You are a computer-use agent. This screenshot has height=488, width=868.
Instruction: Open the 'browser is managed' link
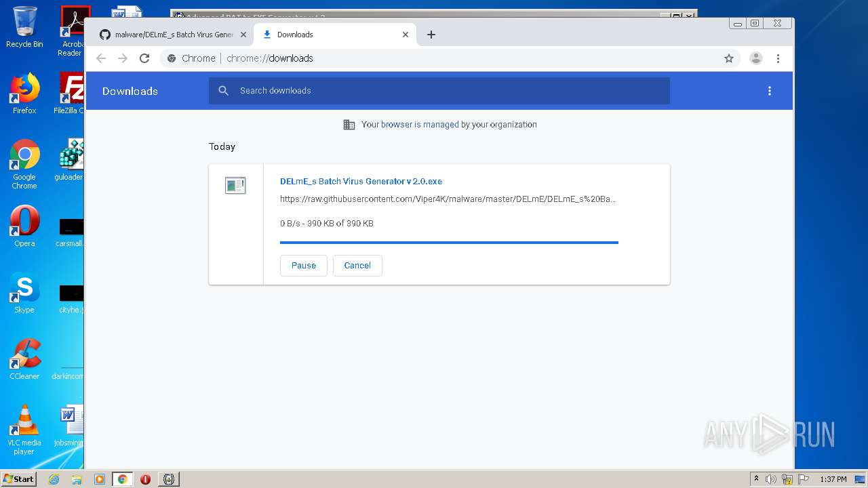420,125
